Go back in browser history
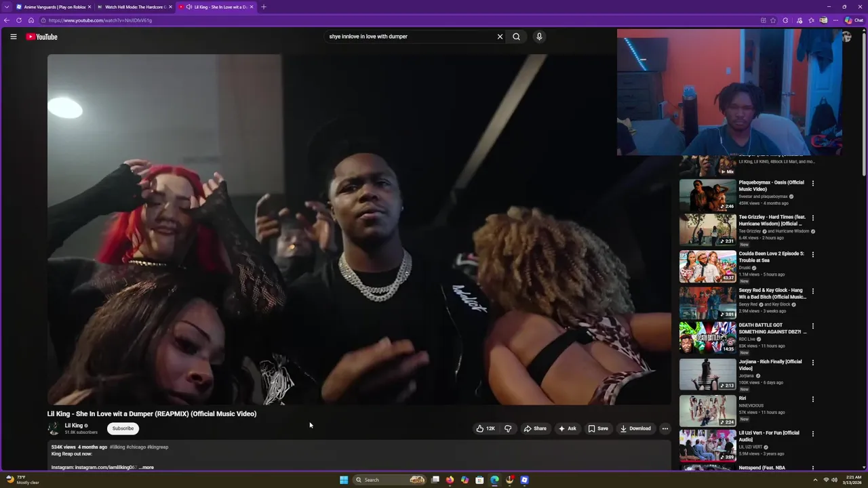 pyautogui.click(x=7, y=20)
